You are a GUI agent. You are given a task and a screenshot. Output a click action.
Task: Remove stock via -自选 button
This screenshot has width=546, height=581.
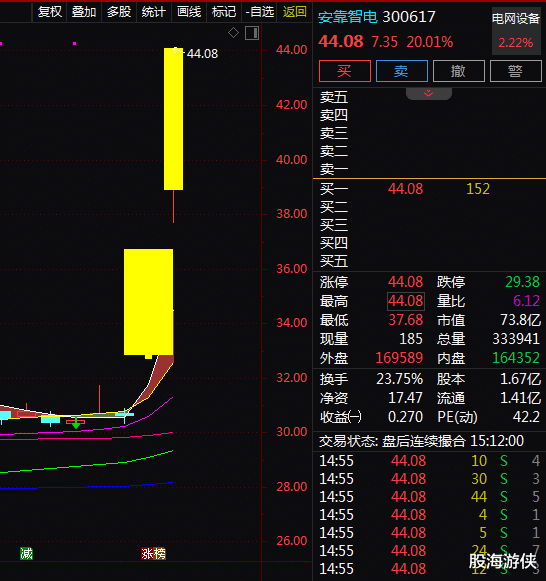pos(259,12)
